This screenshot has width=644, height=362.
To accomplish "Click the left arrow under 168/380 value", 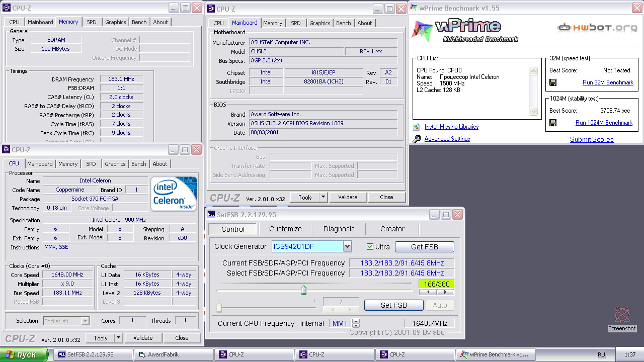I will click(x=428, y=292).
